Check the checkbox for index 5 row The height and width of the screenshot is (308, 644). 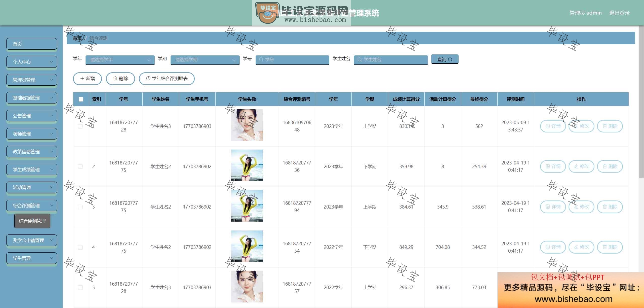pos(80,287)
